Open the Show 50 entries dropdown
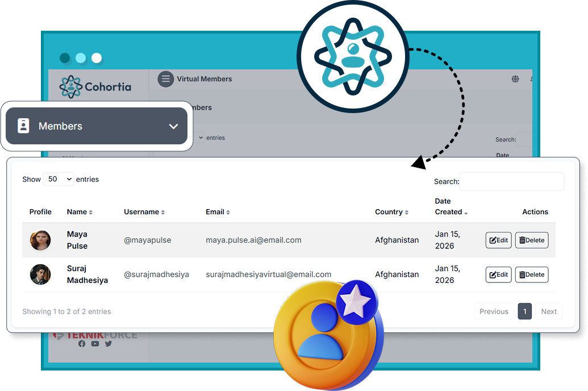Viewport: 588px width, 391px height. (x=59, y=179)
